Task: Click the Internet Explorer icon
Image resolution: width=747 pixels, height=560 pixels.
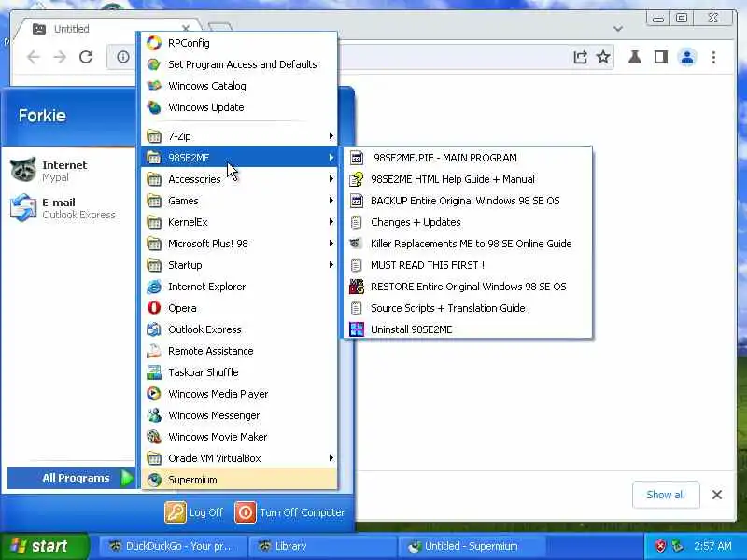Action: [154, 287]
